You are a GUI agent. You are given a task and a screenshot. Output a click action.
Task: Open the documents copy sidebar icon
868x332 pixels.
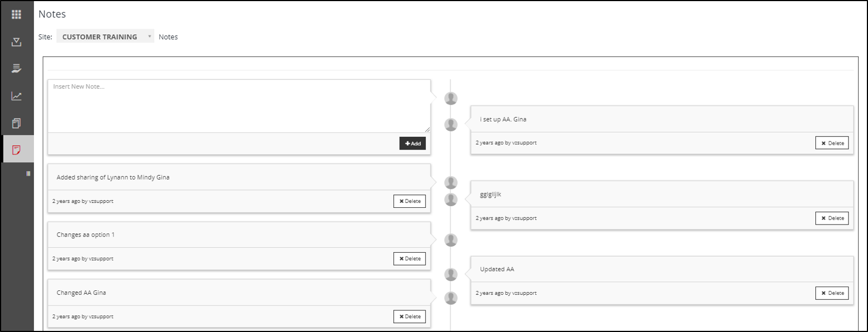tap(17, 123)
